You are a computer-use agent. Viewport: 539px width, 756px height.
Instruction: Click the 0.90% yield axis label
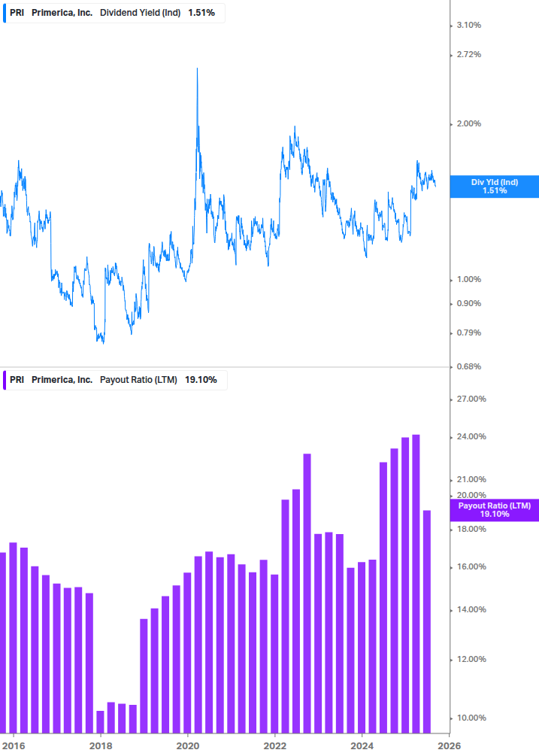pos(468,303)
